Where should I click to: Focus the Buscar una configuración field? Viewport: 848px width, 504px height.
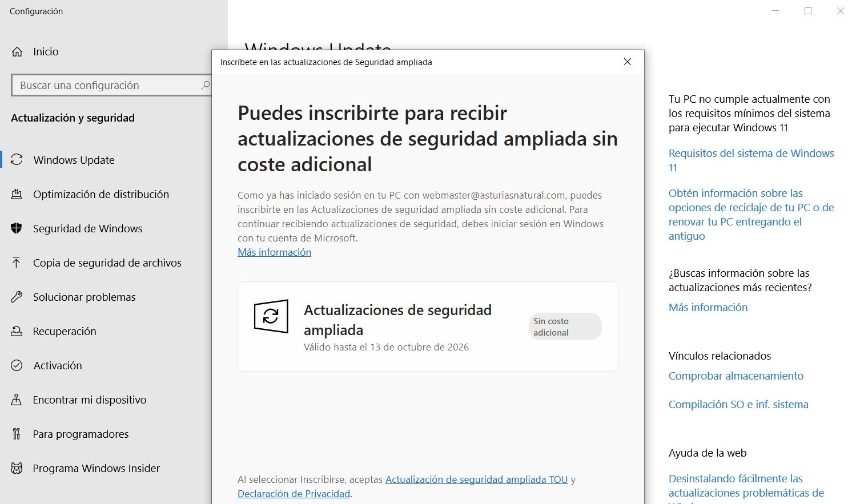[106, 85]
